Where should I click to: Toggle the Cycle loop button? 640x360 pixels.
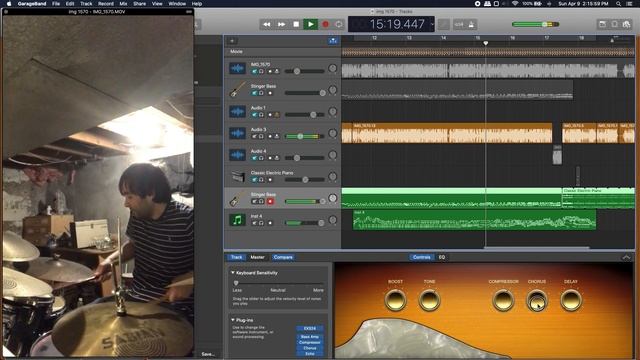tap(339, 24)
